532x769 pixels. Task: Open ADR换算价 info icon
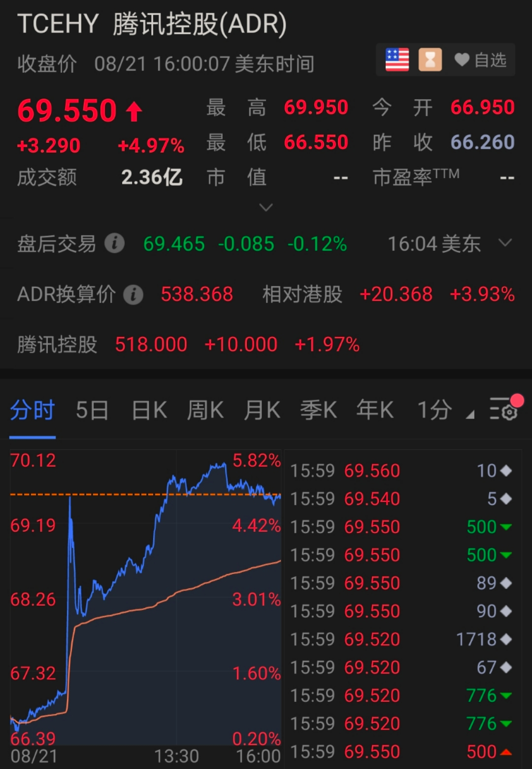133,295
